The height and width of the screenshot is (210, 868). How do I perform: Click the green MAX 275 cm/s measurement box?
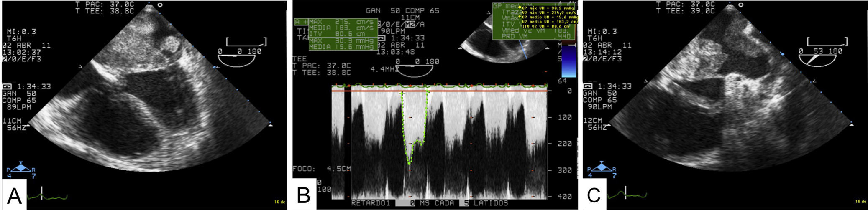(x=343, y=23)
